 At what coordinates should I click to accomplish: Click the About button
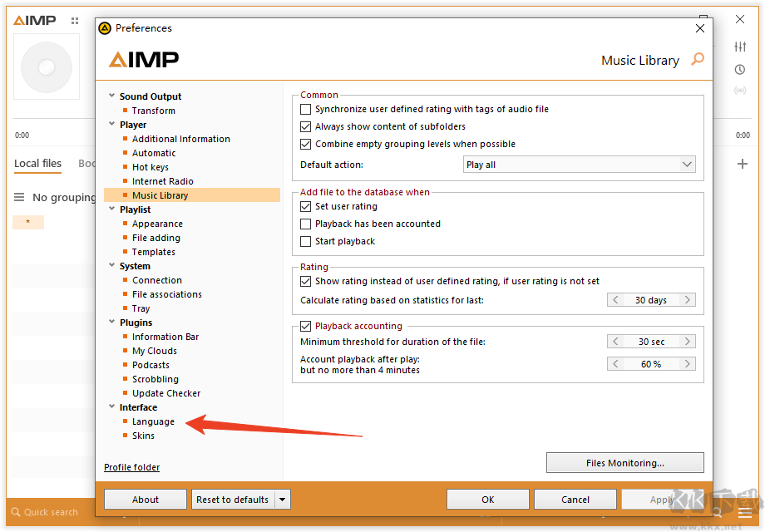pyautogui.click(x=146, y=500)
